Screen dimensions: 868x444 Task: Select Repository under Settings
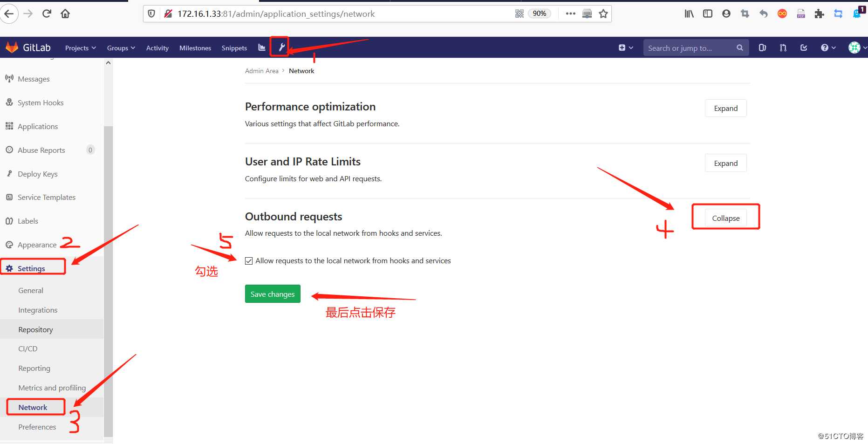(x=35, y=329)
